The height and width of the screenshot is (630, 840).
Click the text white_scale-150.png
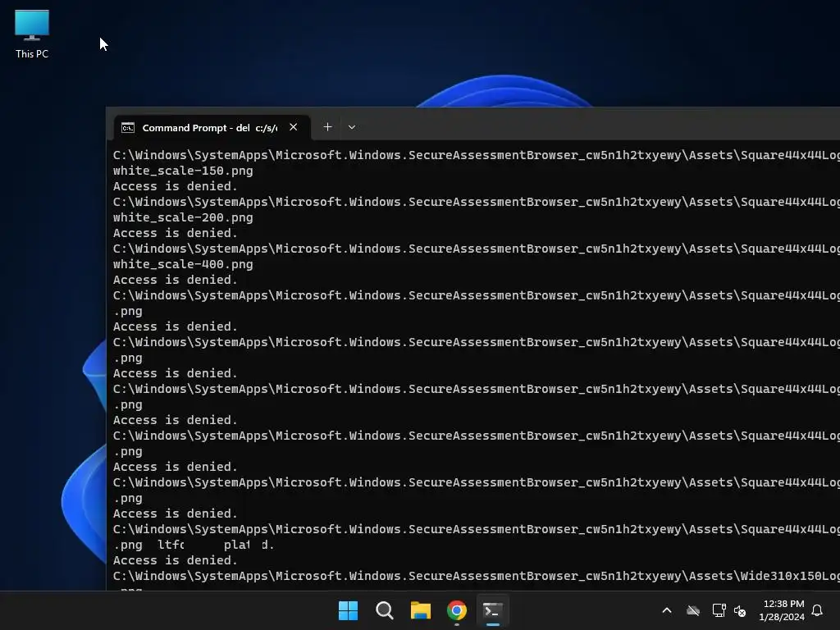tap(183, 171)
